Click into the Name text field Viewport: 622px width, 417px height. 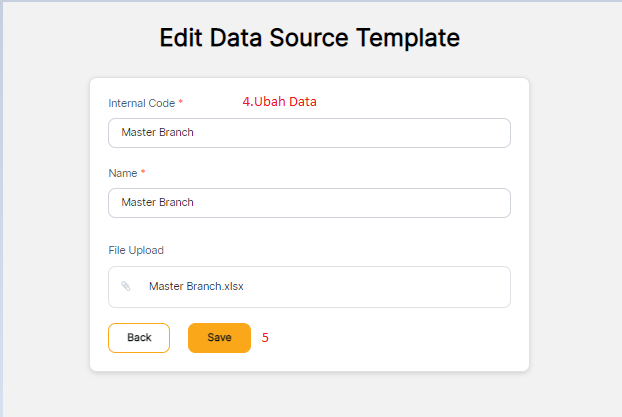(309, 203)
